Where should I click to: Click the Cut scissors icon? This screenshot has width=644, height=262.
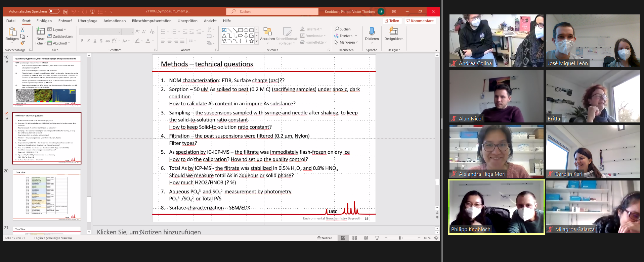[x=23, y=30]
